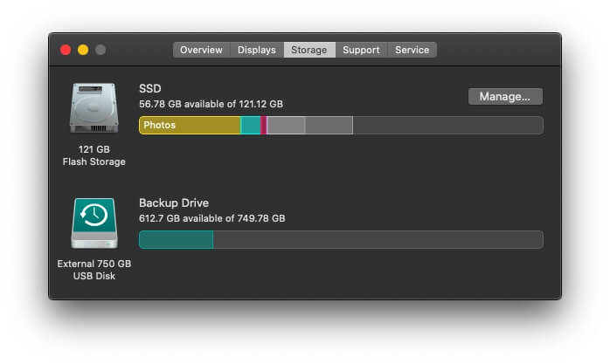The width and height of the screenshot is (610, 364).
Task: Open the Overview tab
Action: point(201,50)
